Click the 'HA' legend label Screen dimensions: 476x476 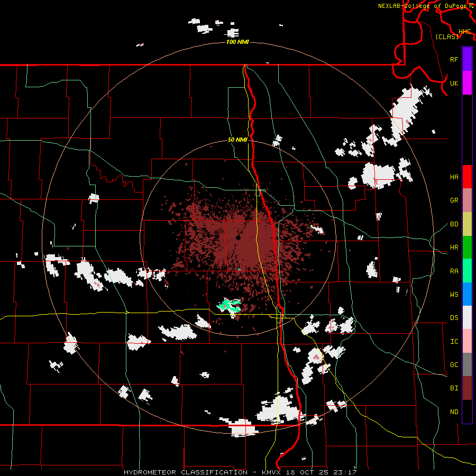pyautogui.click(x=454, y=177)
